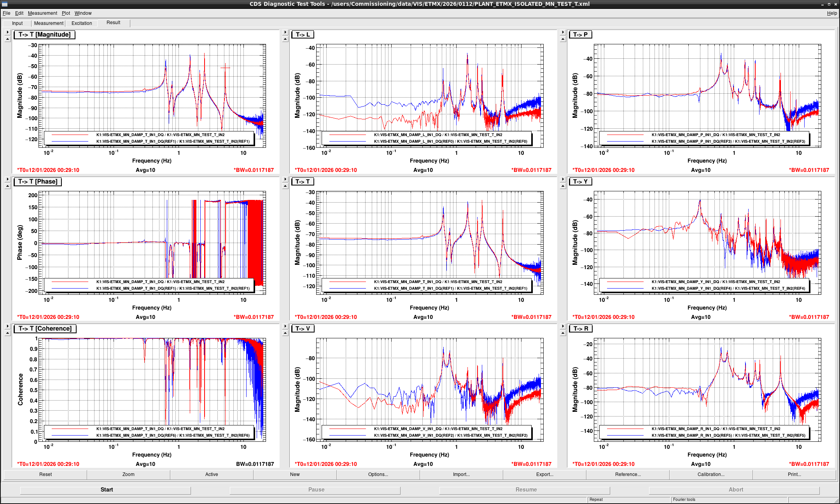Open the Calibration... dialog
The width and height of the screenshot is (840, 504).
point(711,474)
